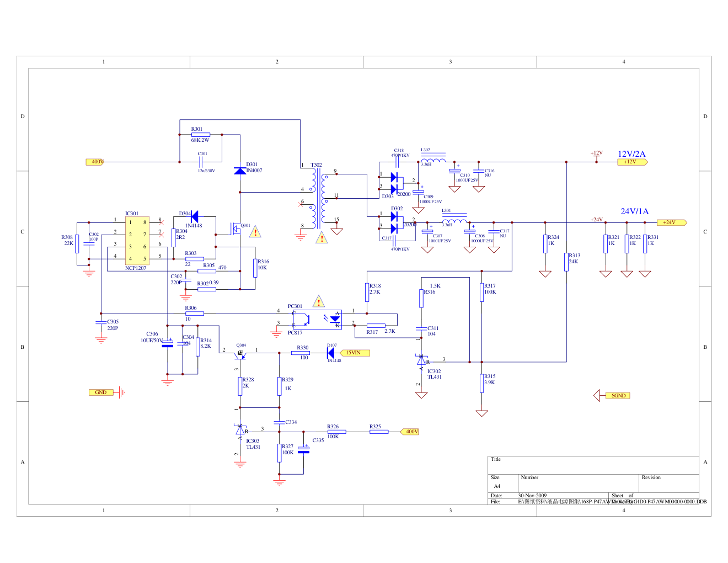This screenshot has width=728, height=563.
Task: Select the R325 resistor
Action: click(379, 432)
